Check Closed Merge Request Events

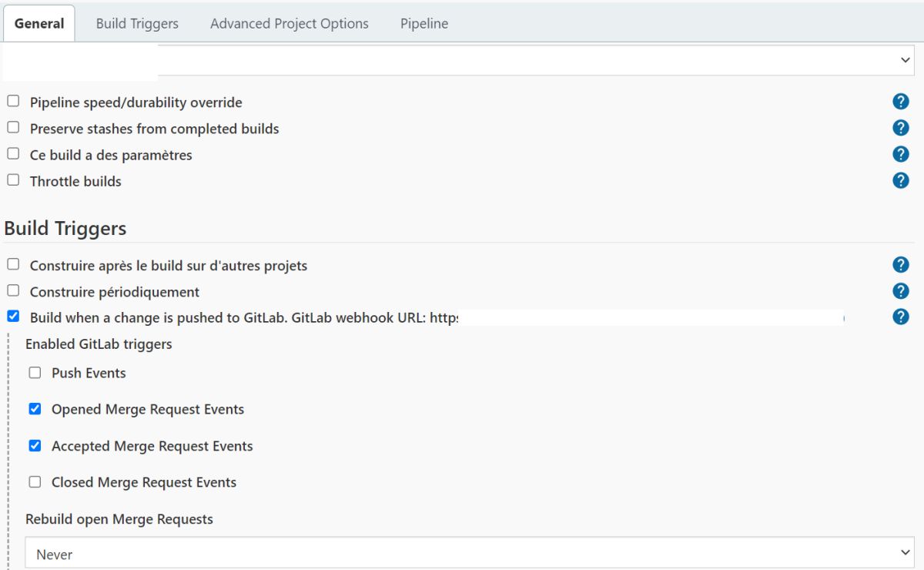pos(35,482)
